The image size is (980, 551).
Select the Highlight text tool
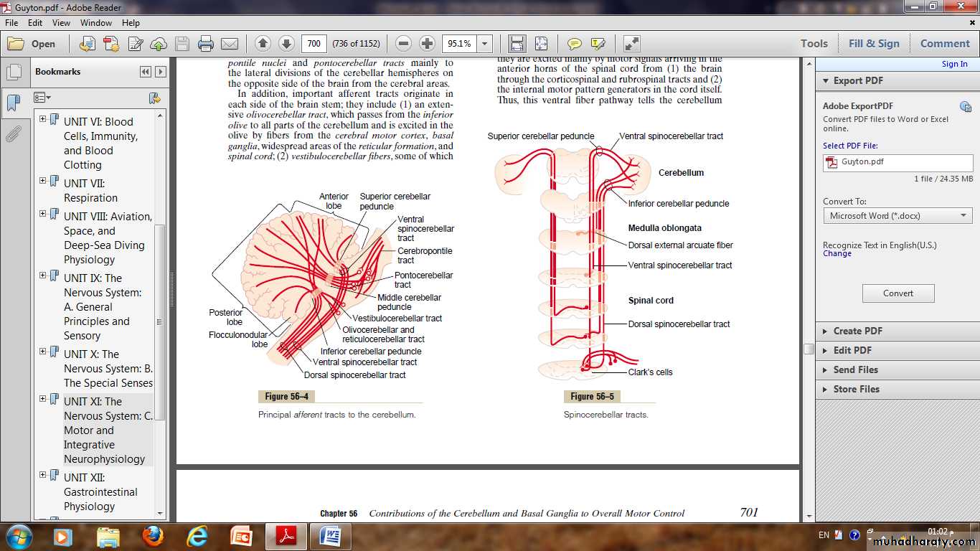(598, 44)
